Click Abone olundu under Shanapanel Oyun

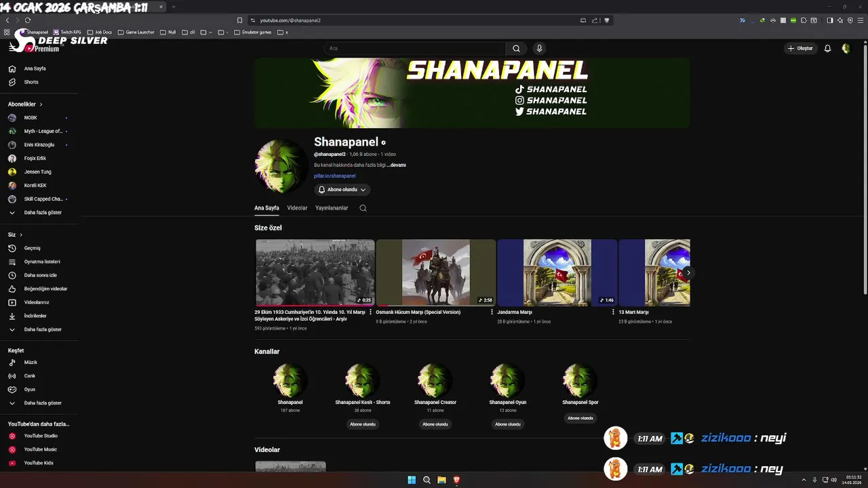point(508,424)
